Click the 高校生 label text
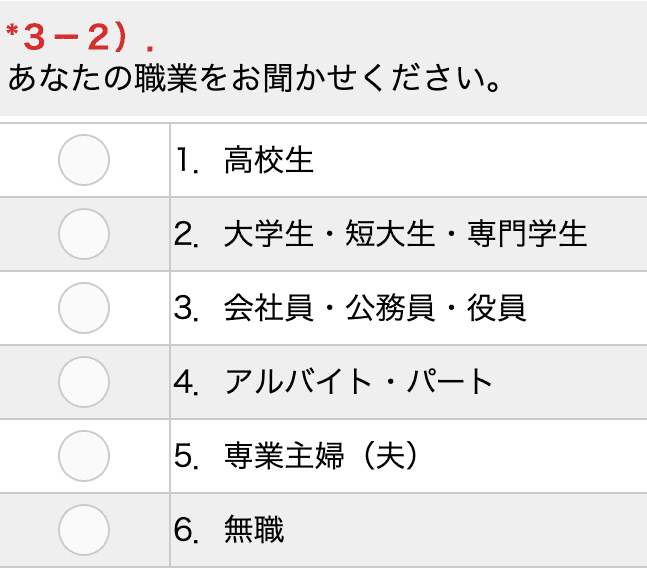Screen dimensions: 647x570 [x=269, y=160]
